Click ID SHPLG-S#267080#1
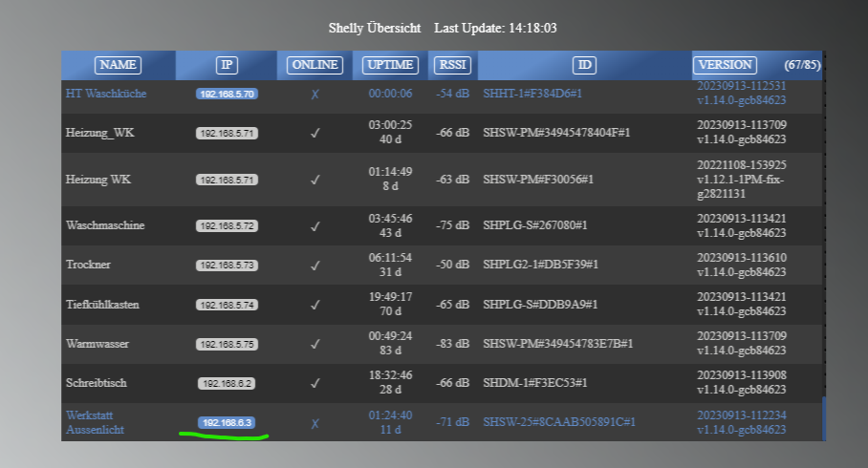868x468 pixels. point(534,225)
